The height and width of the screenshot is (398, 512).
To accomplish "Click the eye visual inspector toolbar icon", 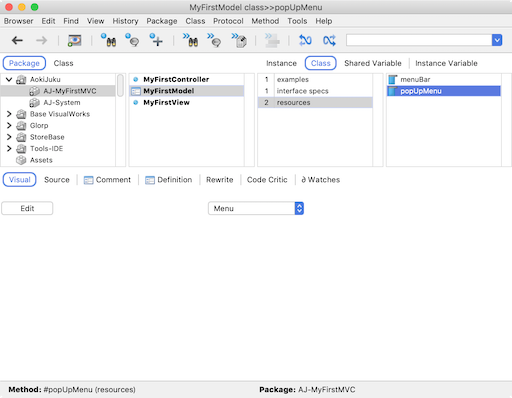I will tap(74, 41).
